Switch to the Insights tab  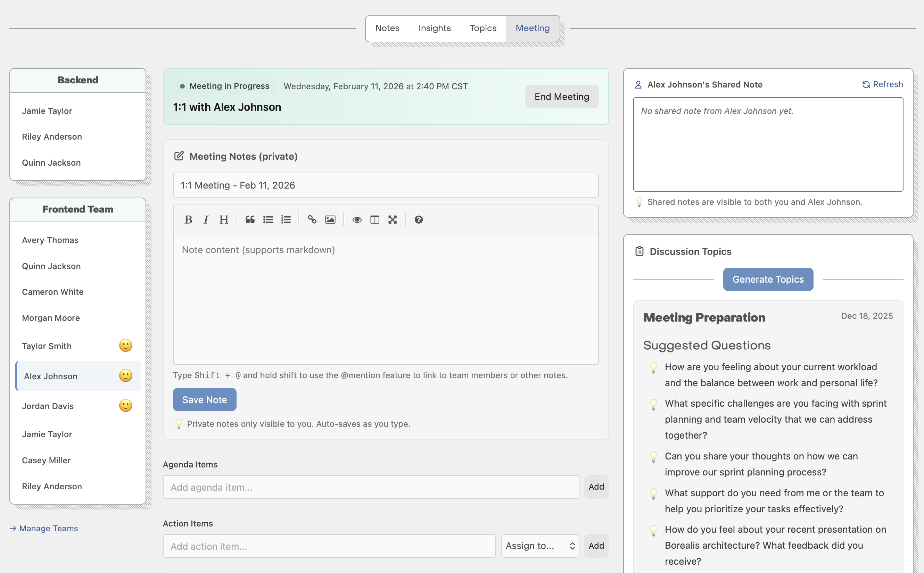pos(434,28)
